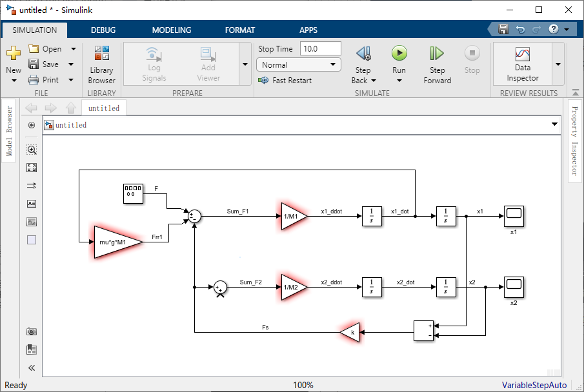Click the redo arrow in title toolbar
The image size is (584, 392).
click(536, 30)
